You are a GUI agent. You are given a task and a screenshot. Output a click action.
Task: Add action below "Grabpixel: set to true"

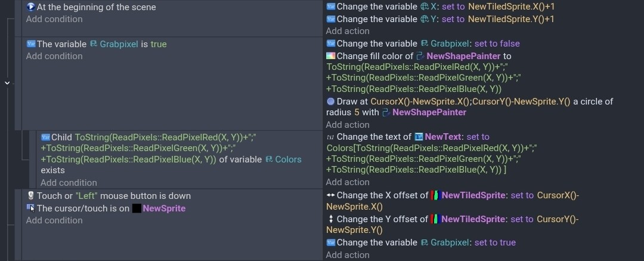(348, 255)
